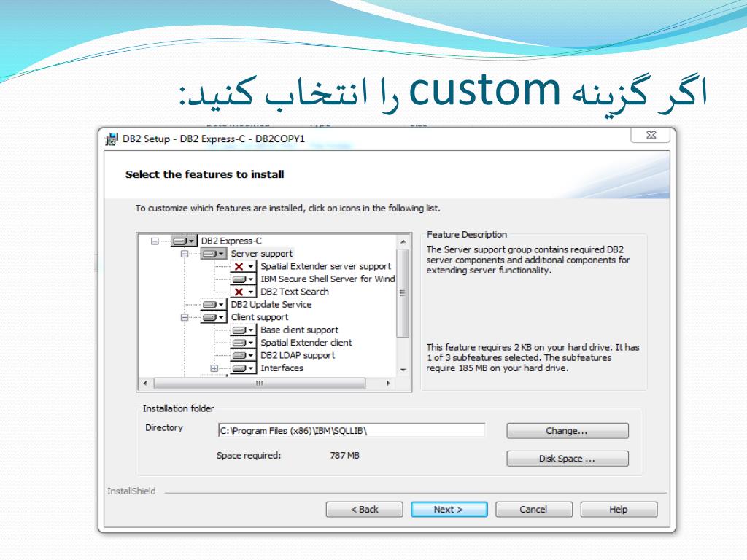Click the feature tree scroll-down arrow
Screen dimensions: 747x560
pyautogui.click(x=403, y=370)
